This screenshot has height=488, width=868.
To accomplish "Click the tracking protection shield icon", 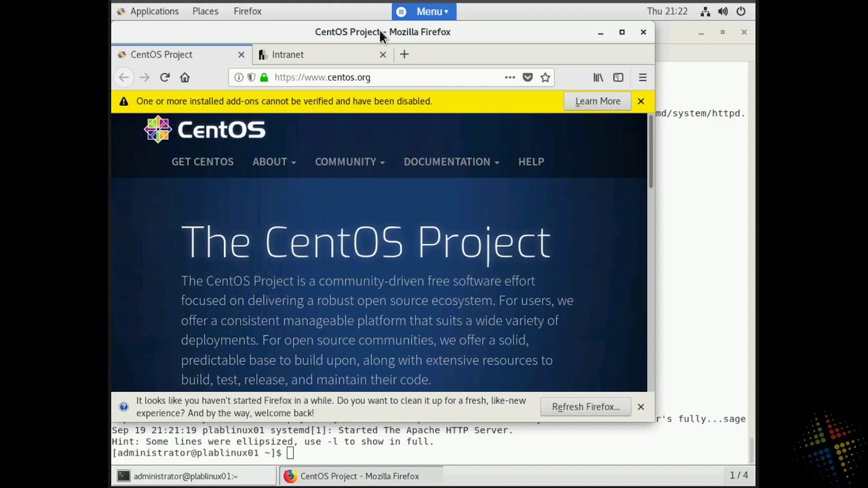I will click(251, 77).
